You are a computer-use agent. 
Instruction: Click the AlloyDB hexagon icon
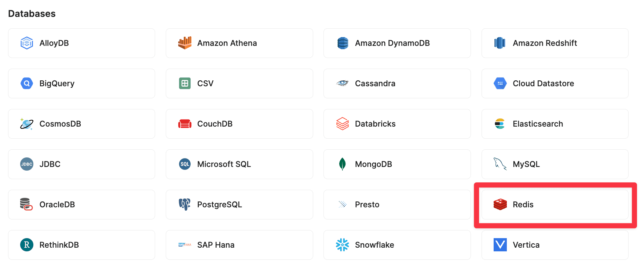pyautogui.click(x=27, y=43)
